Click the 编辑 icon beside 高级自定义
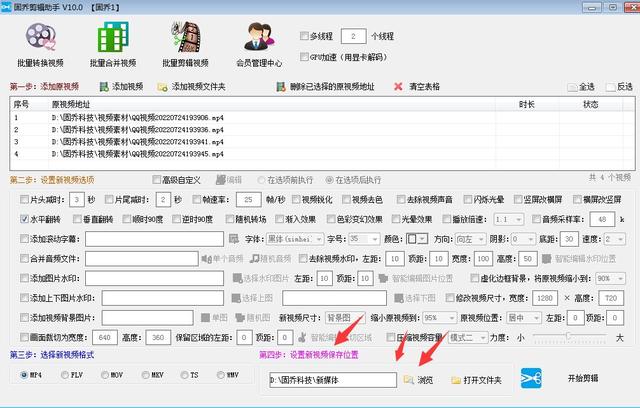Image resolution: width=640 pixels, height=408 pixels. [x=221, y=180]
